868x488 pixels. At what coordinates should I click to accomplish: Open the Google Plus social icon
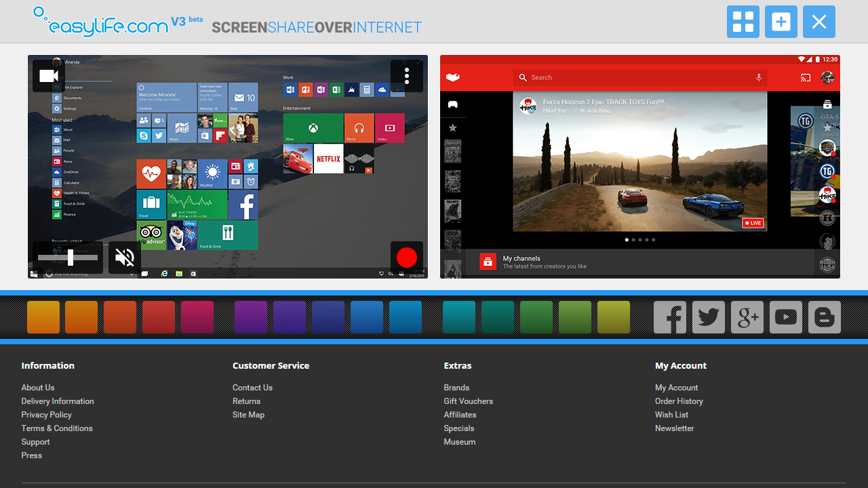pos(747,317)
